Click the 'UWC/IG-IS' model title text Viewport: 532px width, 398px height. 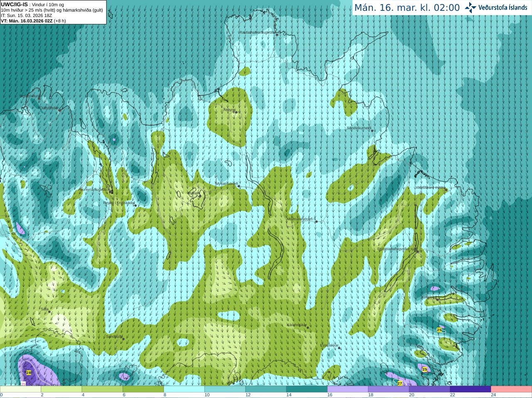pyautogui.click(x=14, y=4)
